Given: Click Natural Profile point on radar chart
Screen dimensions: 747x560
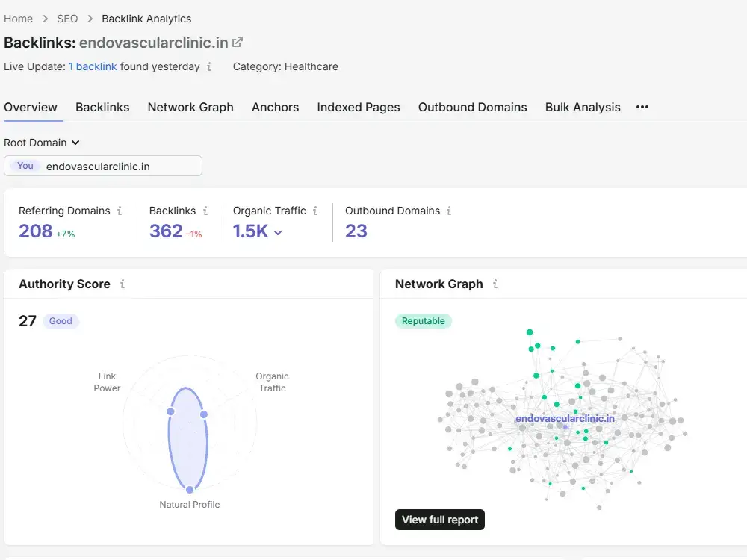Looking at the screenshot, I should (190, 490).
